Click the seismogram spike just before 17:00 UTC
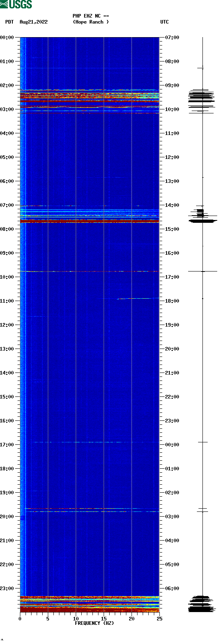 click(x=202, y=271)
